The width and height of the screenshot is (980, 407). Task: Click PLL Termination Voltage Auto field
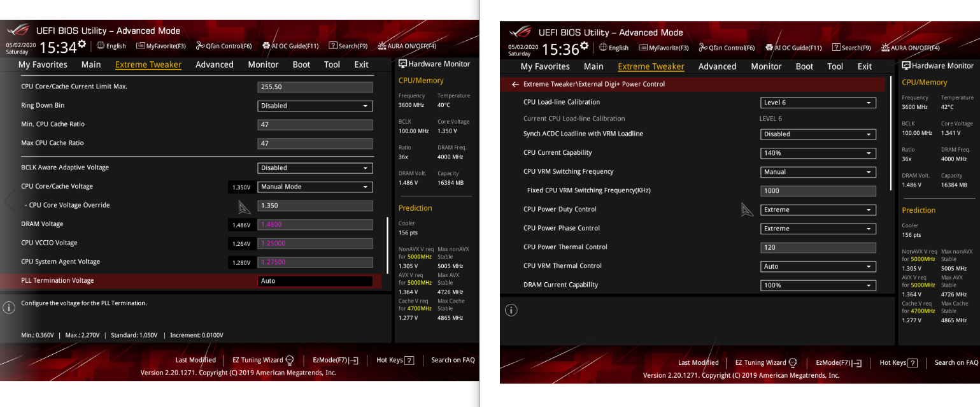click(315, 281)
